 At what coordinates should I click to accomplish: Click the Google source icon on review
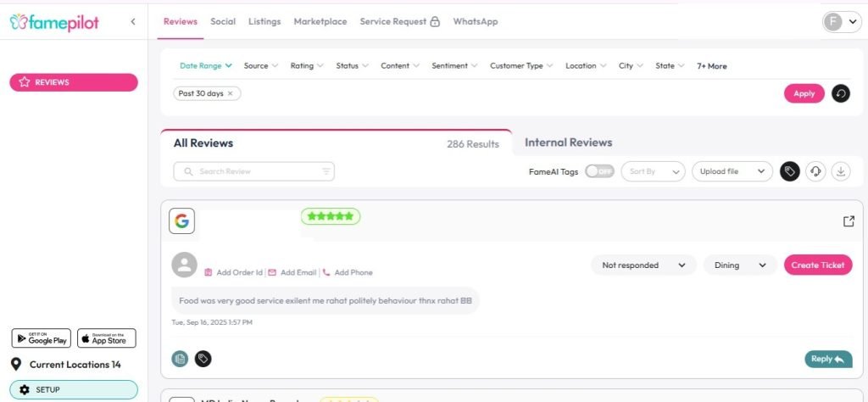pyautogui.click(x=181, y=221)
